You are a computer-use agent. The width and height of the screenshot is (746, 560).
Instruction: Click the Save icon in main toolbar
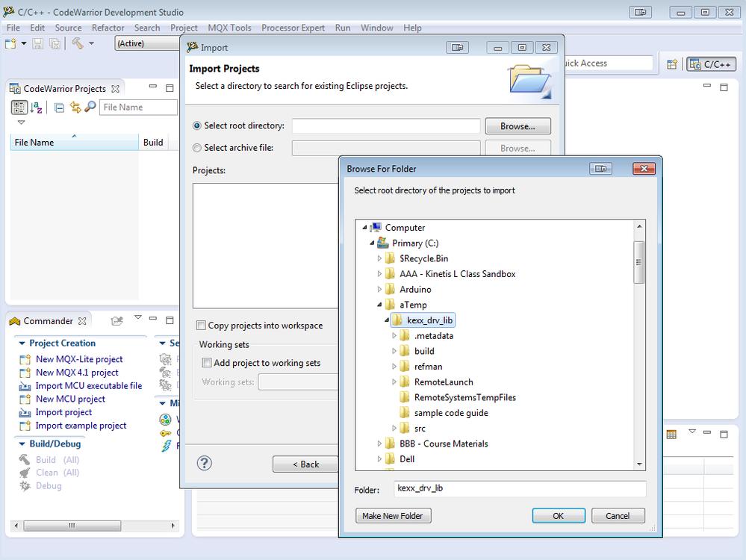point(37,44)
